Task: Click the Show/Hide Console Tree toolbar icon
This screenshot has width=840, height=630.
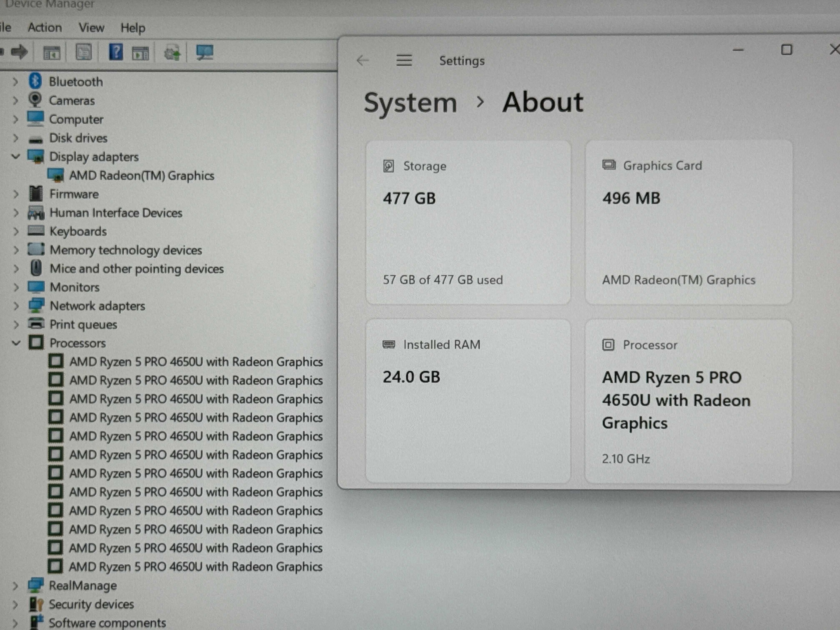Action: (x=52, y=52)
